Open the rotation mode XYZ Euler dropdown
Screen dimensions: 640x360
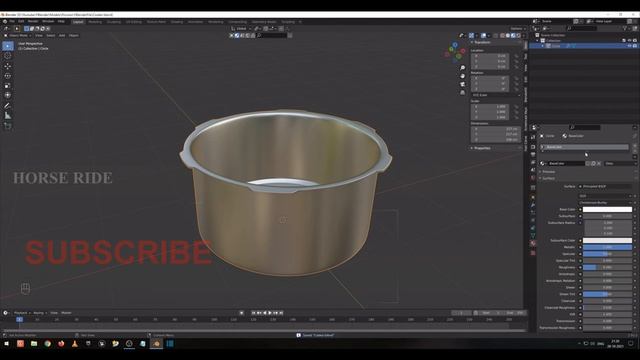[x=496, y=95]
